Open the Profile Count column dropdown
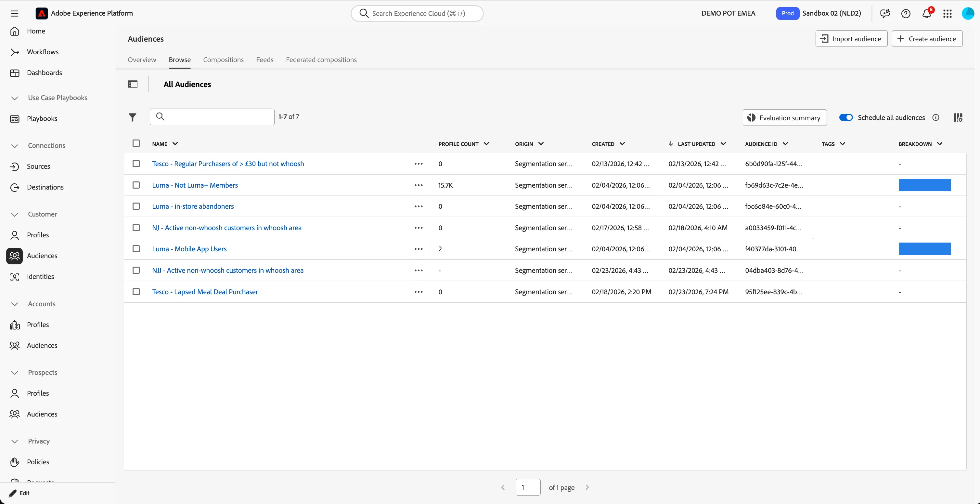 486,144
